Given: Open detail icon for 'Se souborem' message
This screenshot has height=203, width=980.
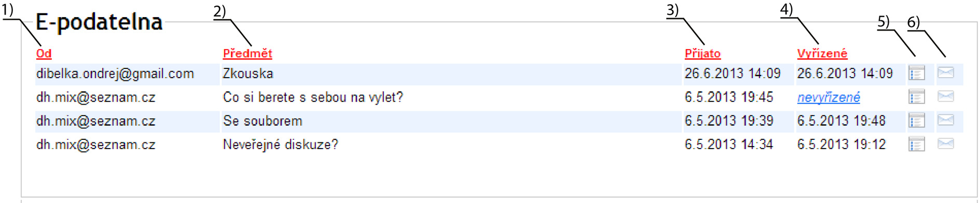Looking at the screenshot, I should tap(917, 121).
